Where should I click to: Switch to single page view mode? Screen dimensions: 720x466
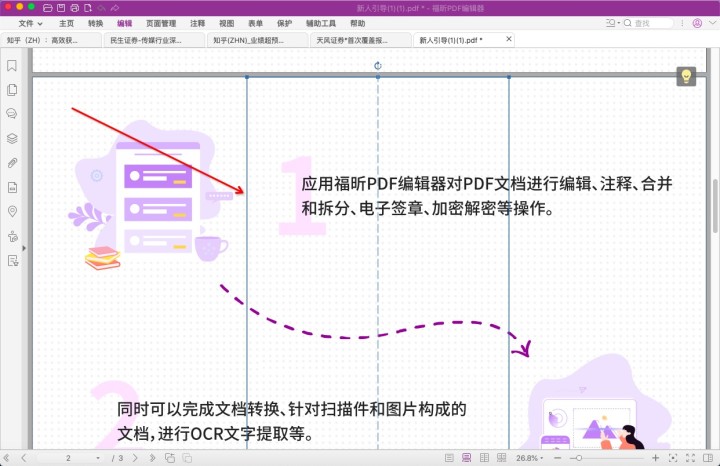tap(449, 457)
